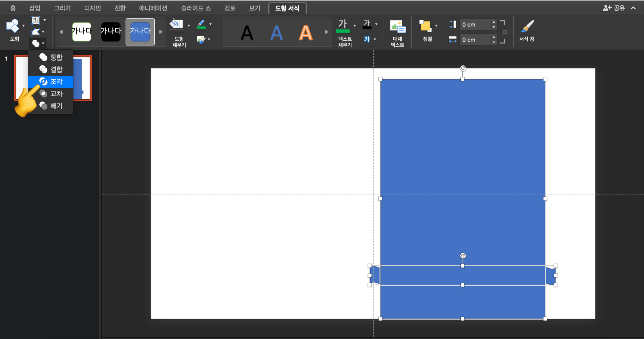Choose 빼기 from merge shapes menu

[51, 106]
